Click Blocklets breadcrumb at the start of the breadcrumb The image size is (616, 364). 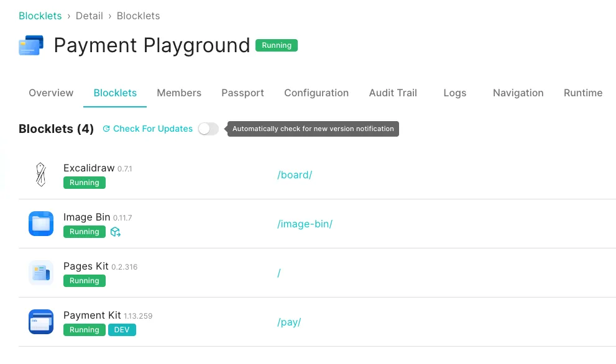(40, 16)
